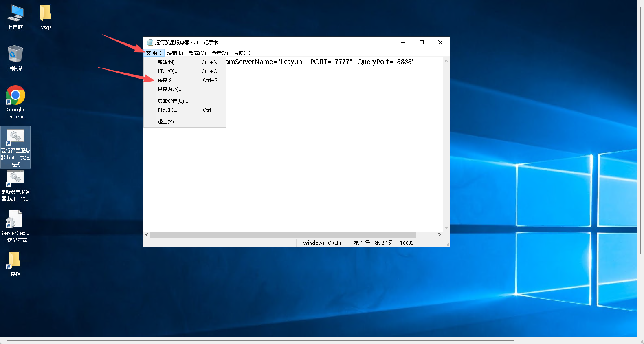Choose 另存为(A)... in the File menu

[170, 89]
